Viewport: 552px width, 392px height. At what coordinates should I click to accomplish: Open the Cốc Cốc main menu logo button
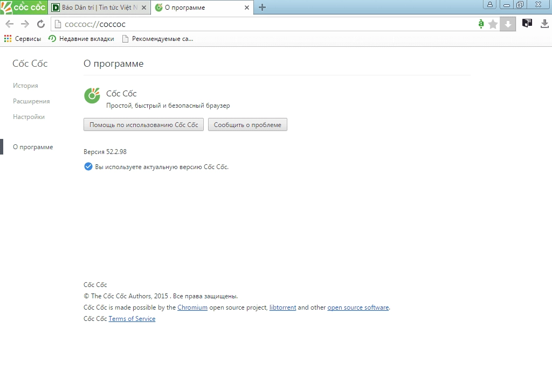(x=24, y=7)
